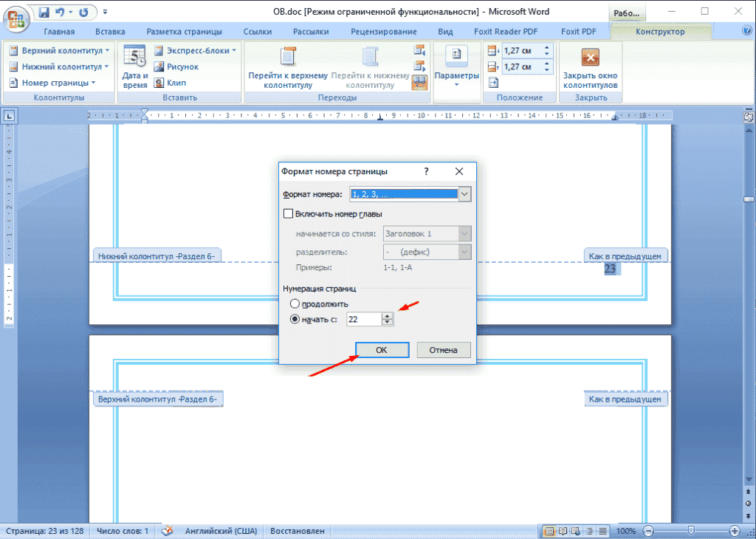The height and width of the screenshot is (539, 756).
Task: Switch to the Вставка tab
Action: click(110, 32)
